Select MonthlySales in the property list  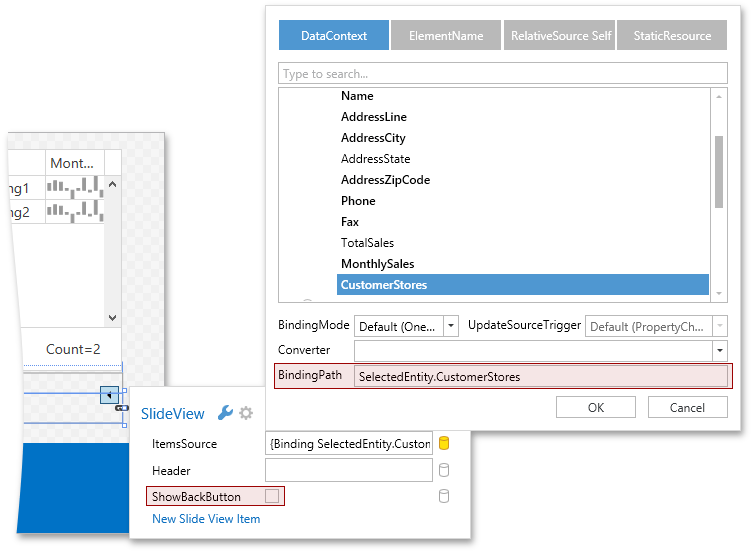coord(377,264)
